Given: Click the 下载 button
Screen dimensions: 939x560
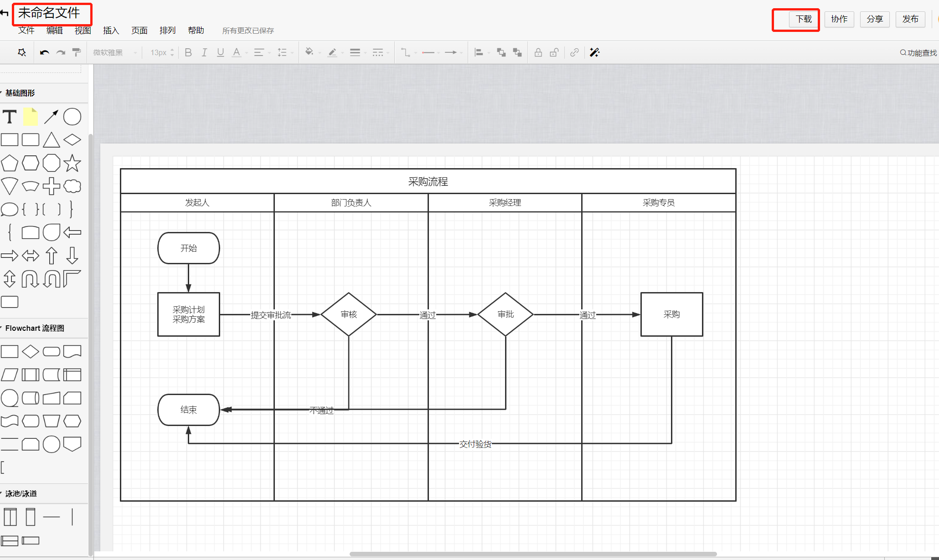Looking at the screenshot, I should [804, 19].
